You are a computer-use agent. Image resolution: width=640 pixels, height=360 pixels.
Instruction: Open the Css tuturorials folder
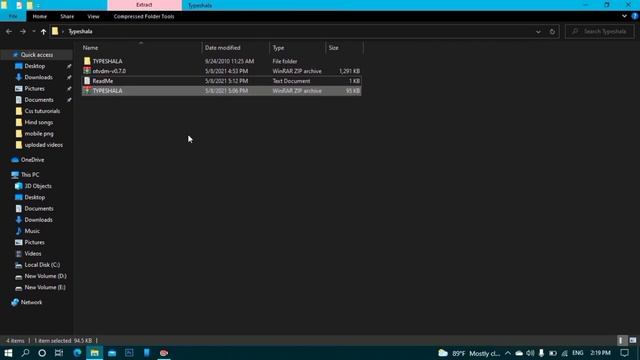click(42, 111)
